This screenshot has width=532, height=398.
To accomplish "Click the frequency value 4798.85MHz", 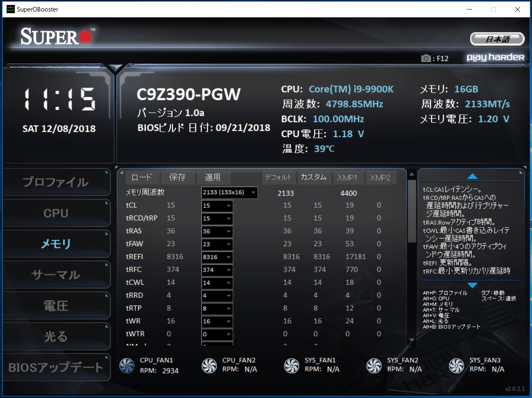I will point(354,104).
